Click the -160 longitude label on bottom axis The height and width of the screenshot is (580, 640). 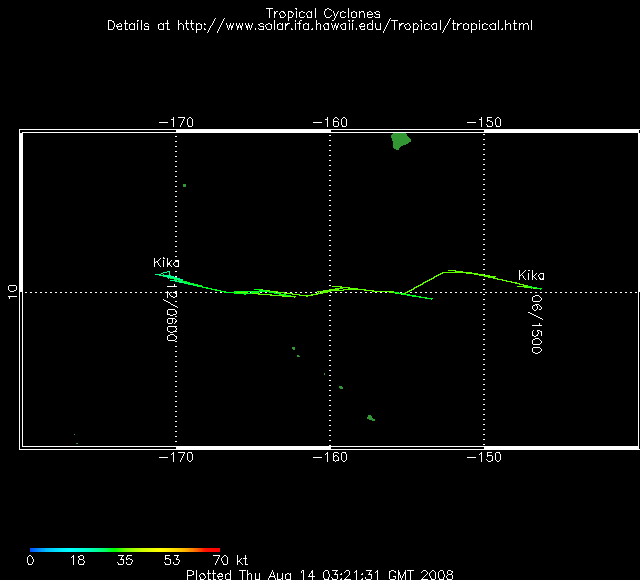(x=330, y=457)
